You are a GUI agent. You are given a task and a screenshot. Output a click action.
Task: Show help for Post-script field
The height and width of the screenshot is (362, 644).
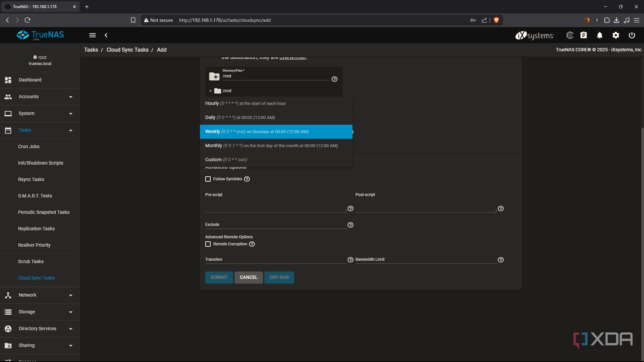[x=501, y=208]
